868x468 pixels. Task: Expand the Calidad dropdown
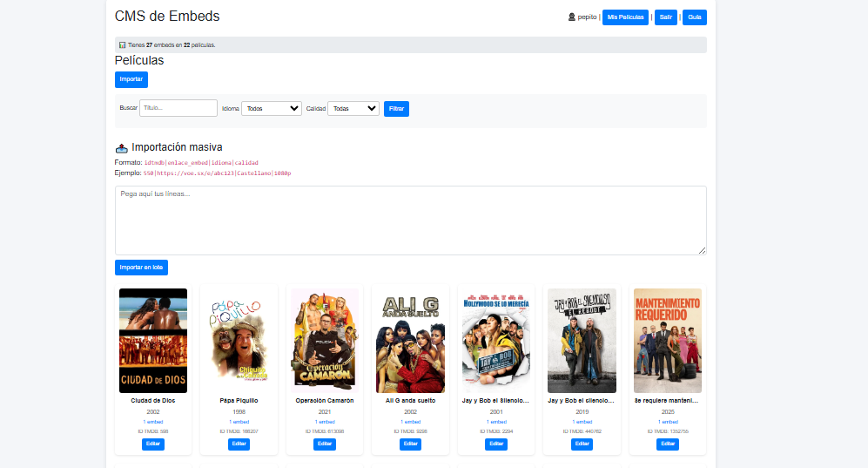(353, 108)
